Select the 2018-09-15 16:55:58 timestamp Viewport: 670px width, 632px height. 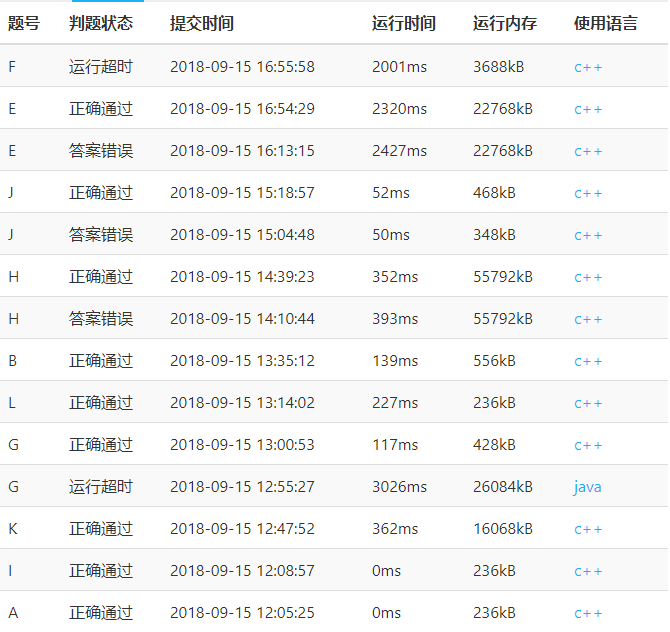pos(242,67)
